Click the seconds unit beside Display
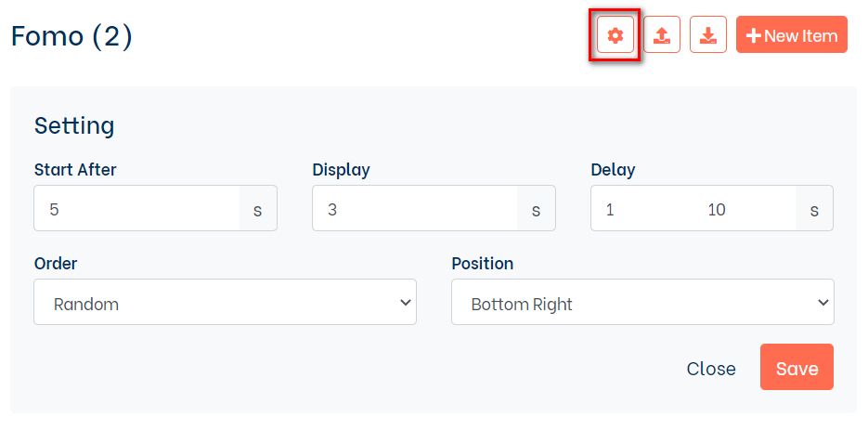The image size is (868, 430). point(537,210)
